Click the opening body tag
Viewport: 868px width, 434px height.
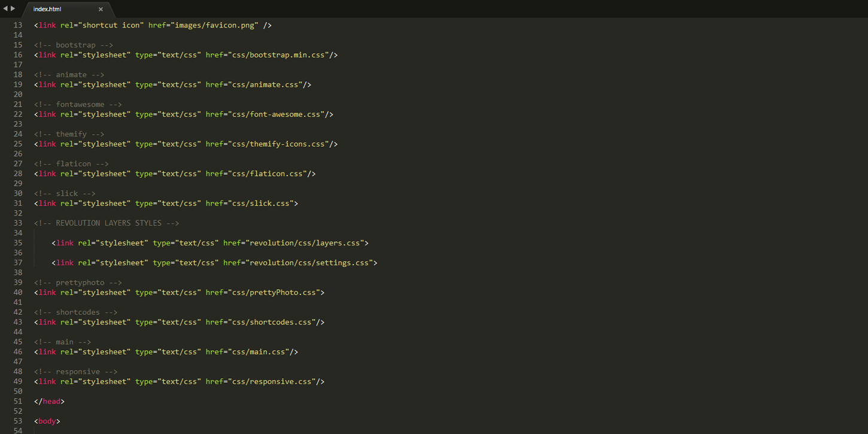pyautogui.click(x=47, y=421)
